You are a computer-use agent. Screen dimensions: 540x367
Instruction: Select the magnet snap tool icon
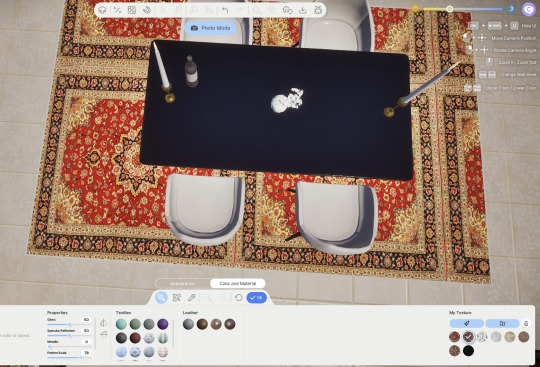[x=147, y=10]
